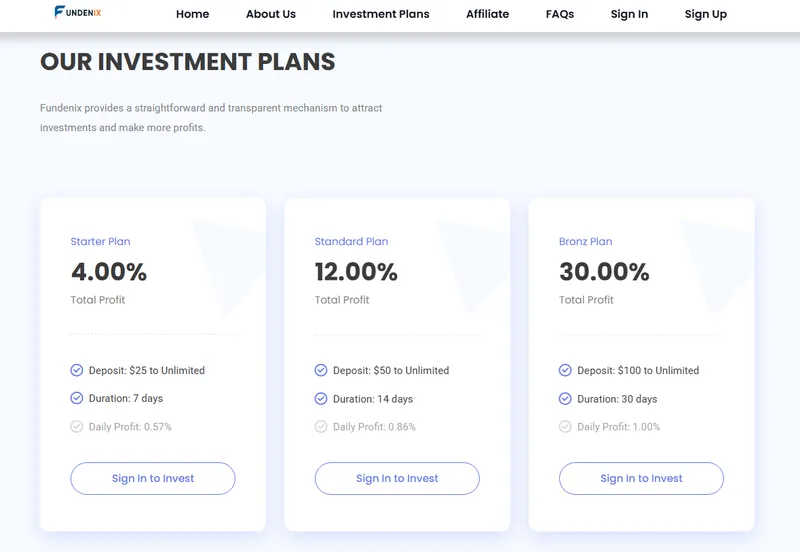Viewport: 800px width, 552px height.
Task: Open the FAQs page
Action: coord(560,14)
